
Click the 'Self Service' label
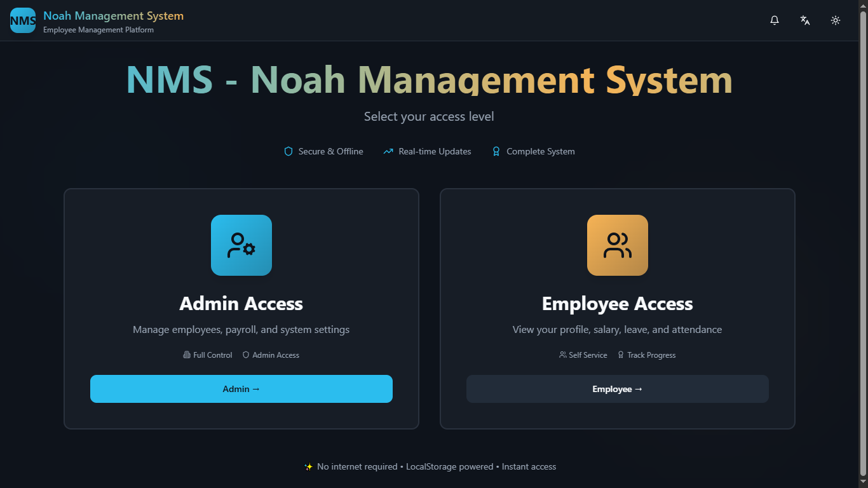click(588, 355)
